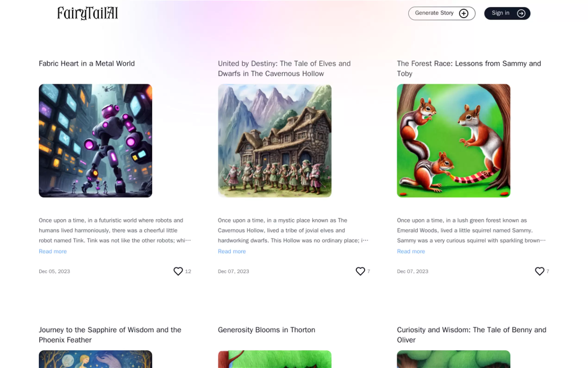The height and width of the screenshot is (368, 588).
Task: Click the plus icon in Generate Story
Action: 463,13
